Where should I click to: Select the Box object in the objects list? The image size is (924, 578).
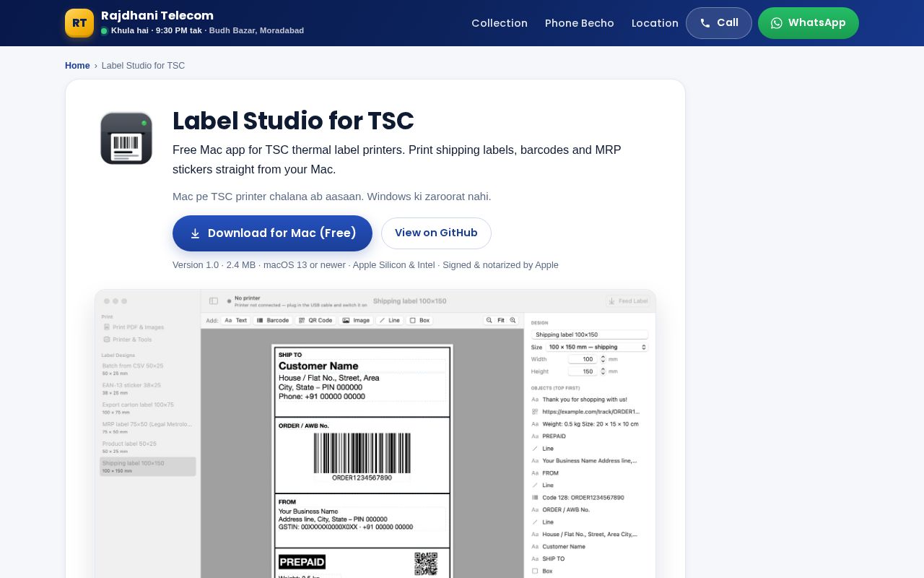[x=590, y=571]
